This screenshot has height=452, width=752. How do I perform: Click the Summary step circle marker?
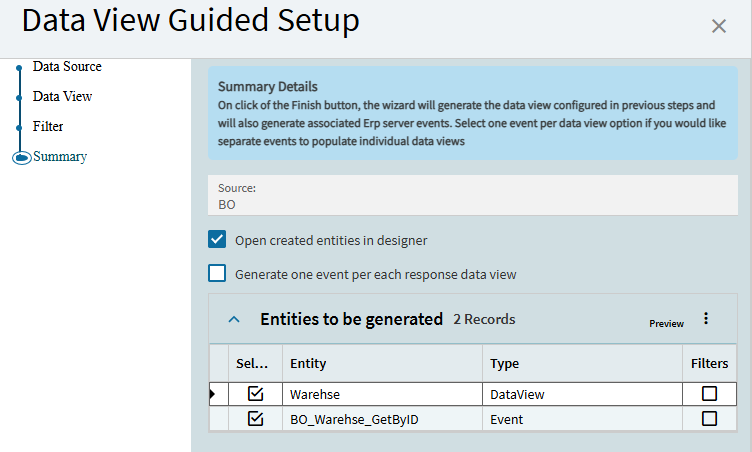click(x=20, y=158)
